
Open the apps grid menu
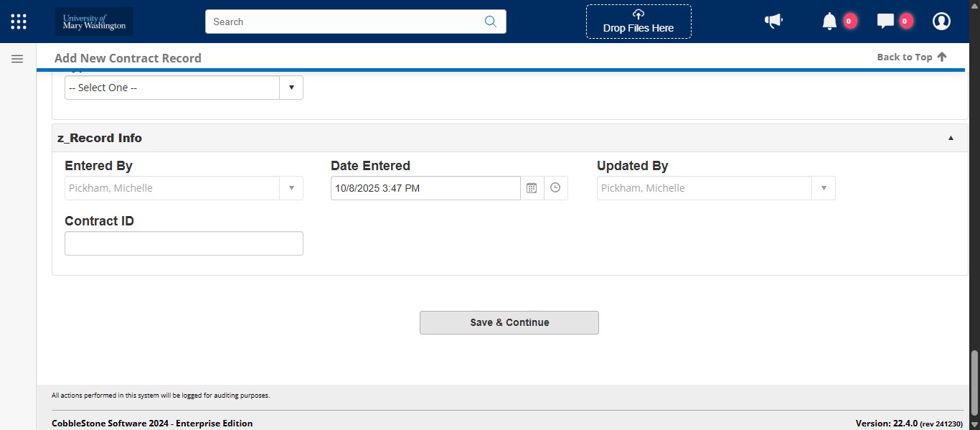(x=19, y=22)
